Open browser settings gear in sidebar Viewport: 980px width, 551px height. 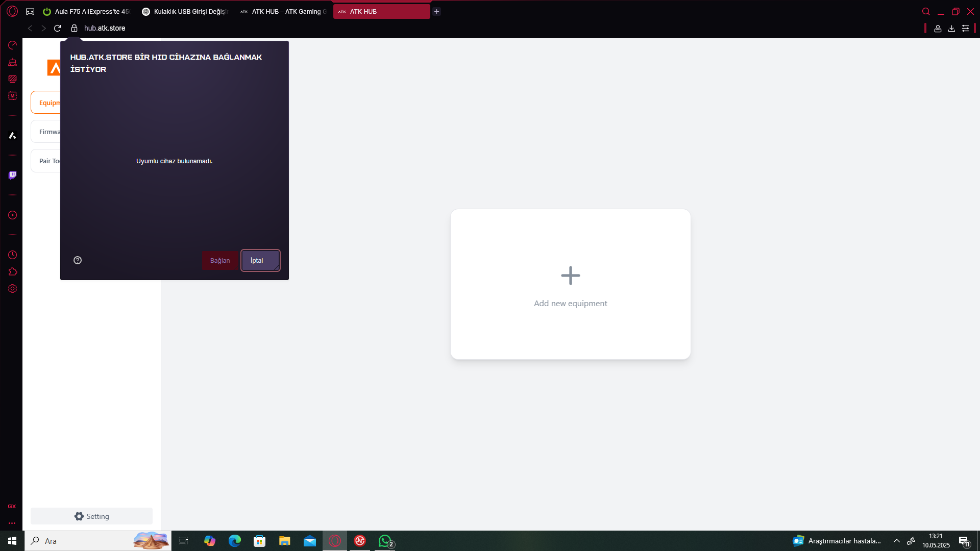pyautogui.click(x=12, y=289)
